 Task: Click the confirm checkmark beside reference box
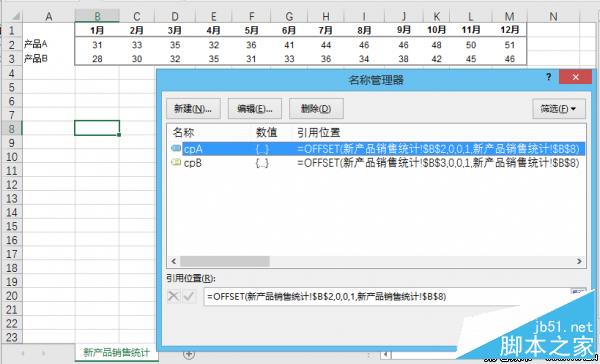189,296
